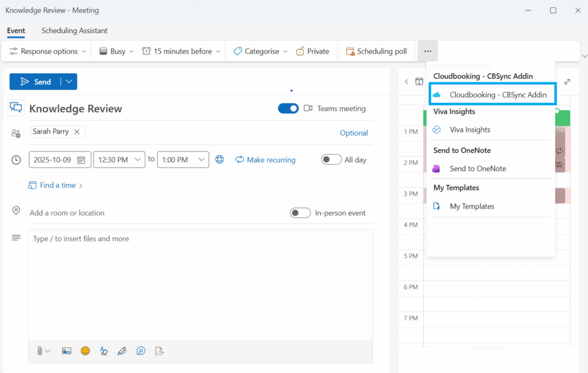Expand the calendar panel with diagonal arrows icon
Screen dimensions: 588x373
(x=567, y=81)
